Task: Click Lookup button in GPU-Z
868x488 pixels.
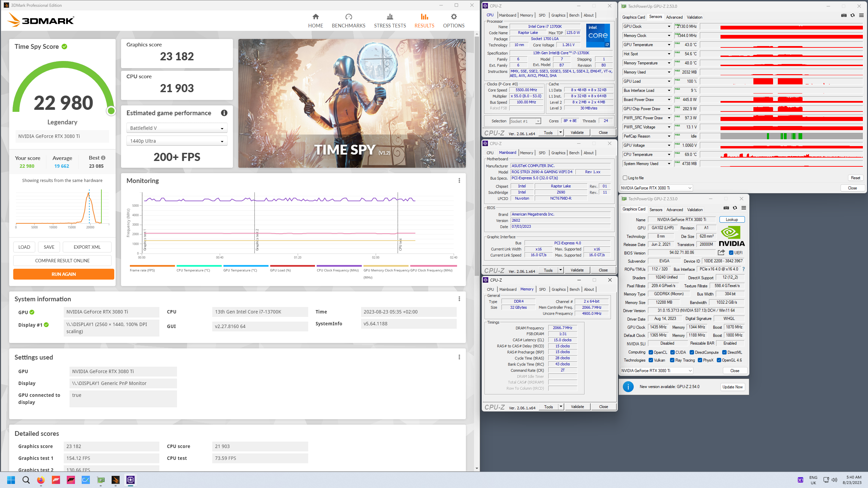Action: click(x=732, y=220)
